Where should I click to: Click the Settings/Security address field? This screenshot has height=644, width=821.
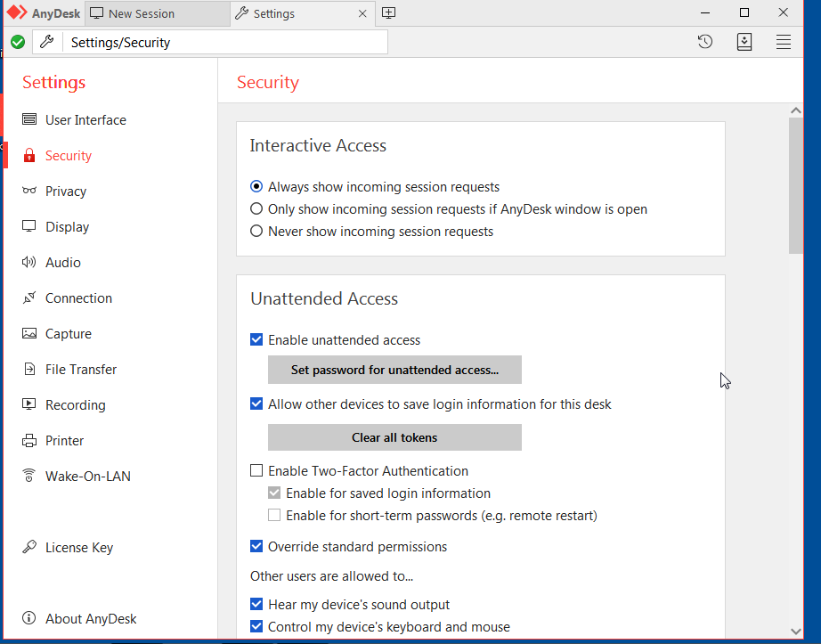click(227, 42)
